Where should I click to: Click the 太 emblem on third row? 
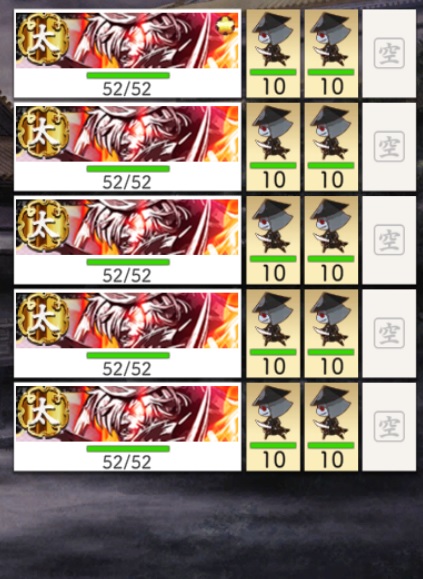(43, 226)
